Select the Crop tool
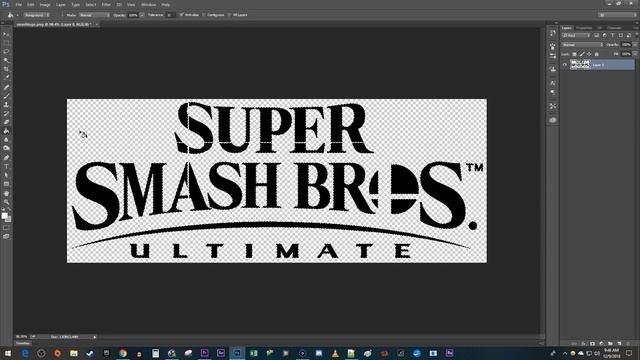640x360 pixels. 6,69
